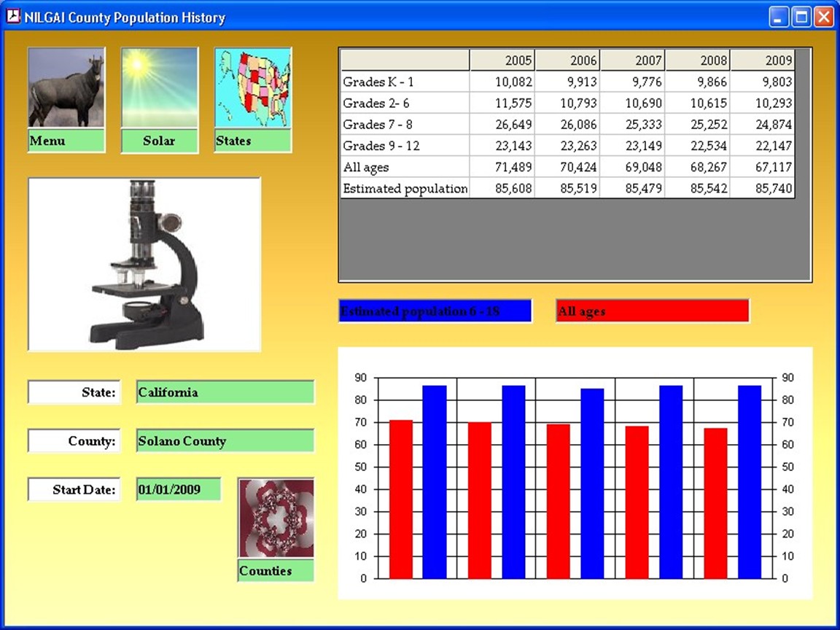
Task: Click the Start Date field 01/01/2009
Action: tap(179, 490)
